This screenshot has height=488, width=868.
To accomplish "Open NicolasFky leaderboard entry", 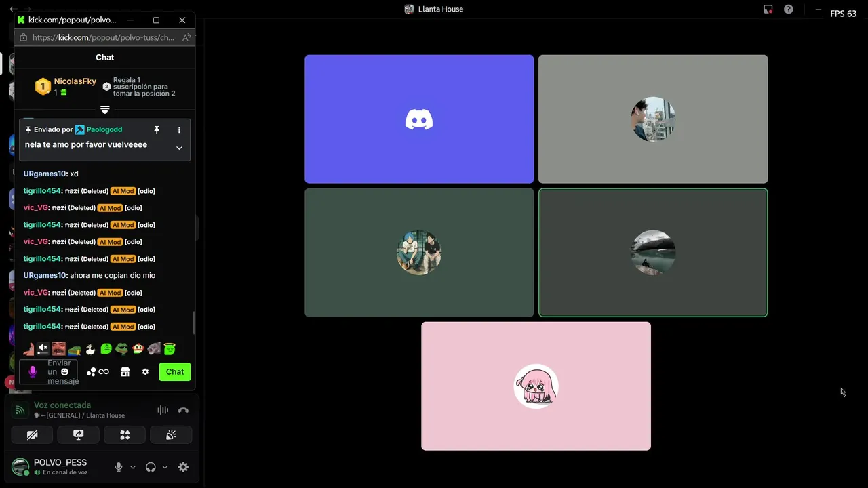I will point(66,86).
